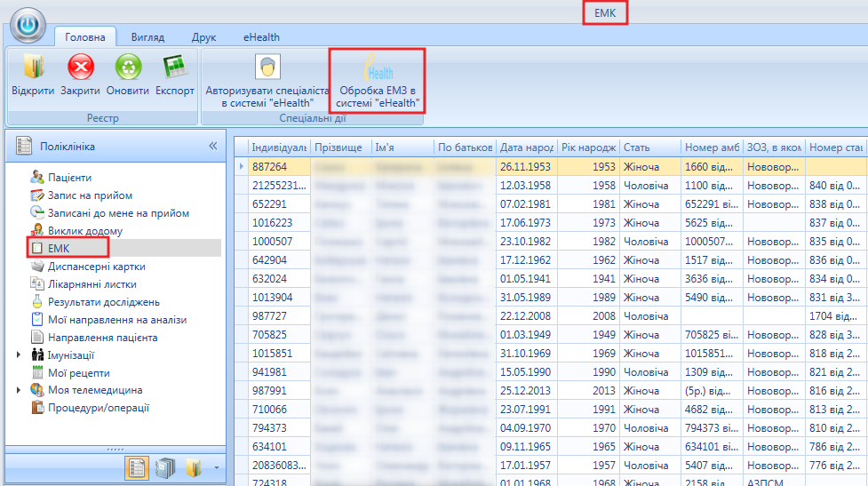
Task: Click birth year 1969 cell
Action: [x=588, y=353]
